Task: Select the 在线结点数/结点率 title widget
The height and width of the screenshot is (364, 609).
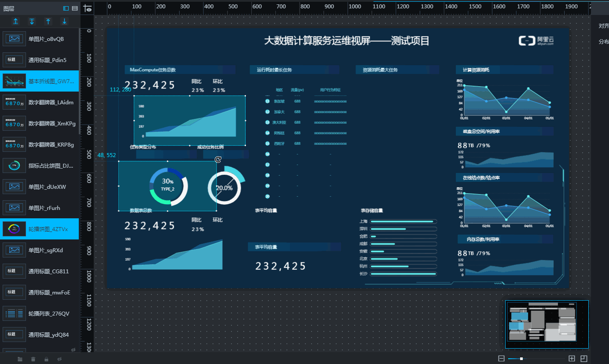Action: pyautogui.click(x=505, y=177)
